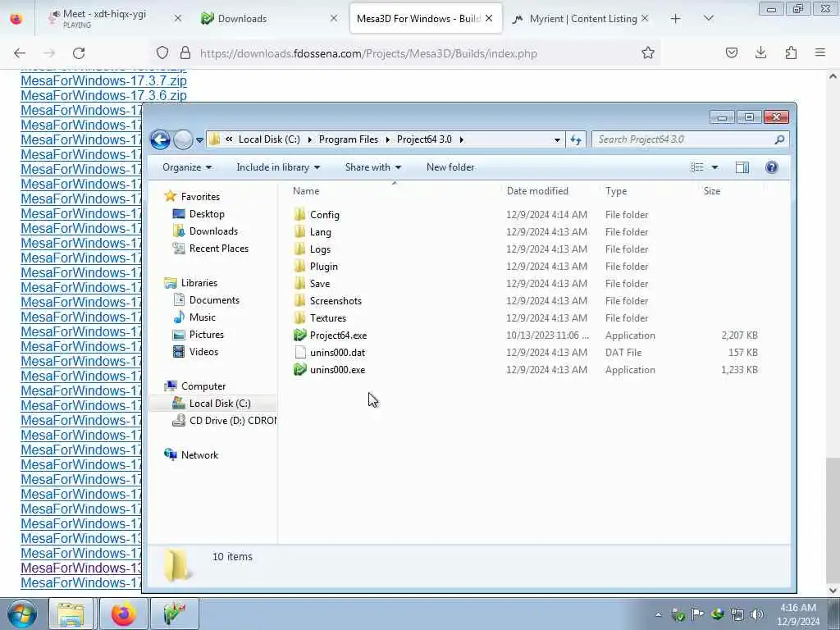This screenshot has height=630, width=840.
Task: Expand the change view options arrow
Action: (x=714, y=167)
